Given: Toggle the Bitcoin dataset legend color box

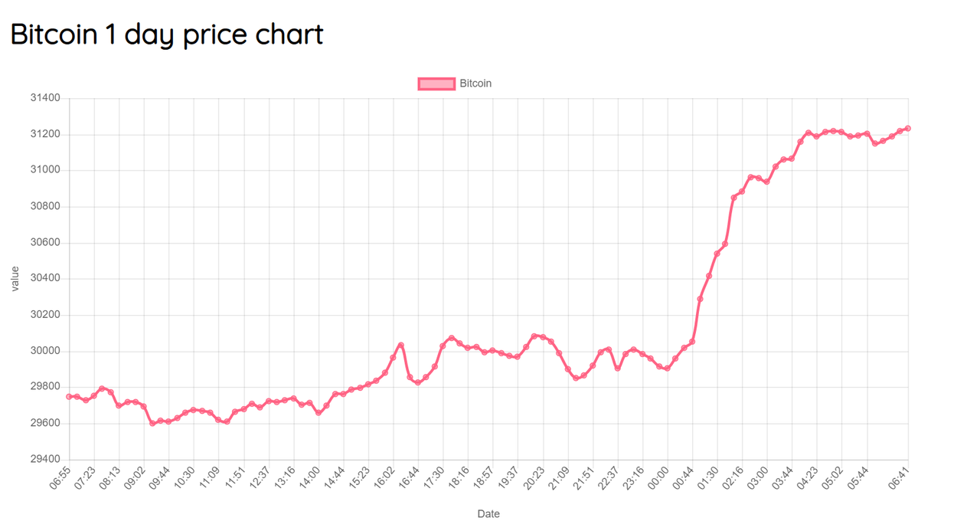Looking at the screenshot, I should pos(436,84).
